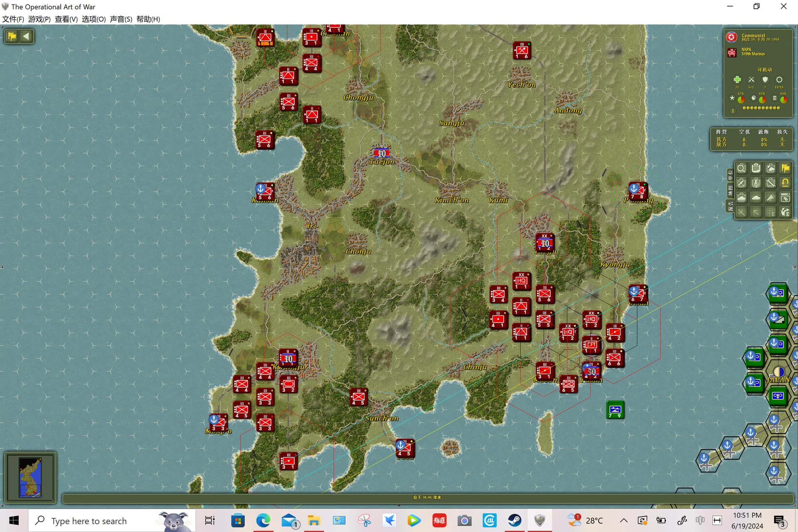This screenshot has width=798, height=532.
Task: Click the yellow flags button top-left
Action: click(12, 36)
